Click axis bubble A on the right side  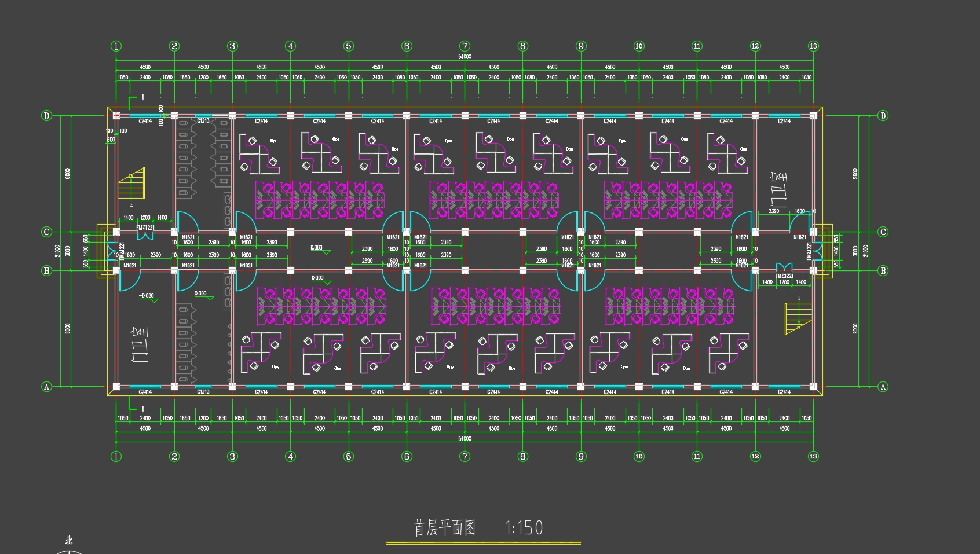point(883,387)
